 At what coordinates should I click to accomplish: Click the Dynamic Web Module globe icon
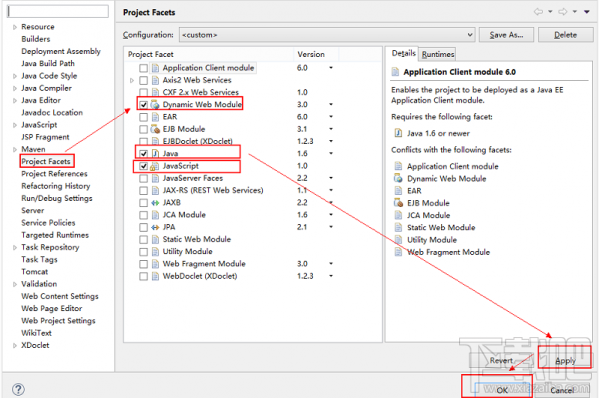tap(155, 104)
